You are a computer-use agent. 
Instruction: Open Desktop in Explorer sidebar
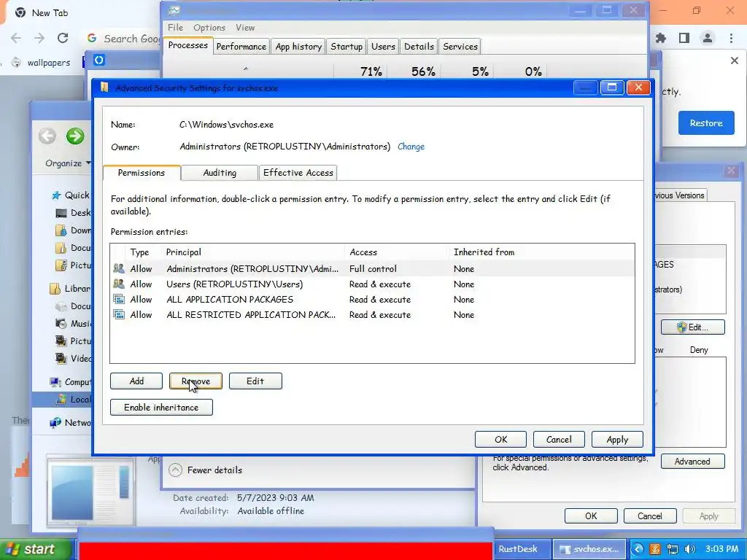pos(74,213)
